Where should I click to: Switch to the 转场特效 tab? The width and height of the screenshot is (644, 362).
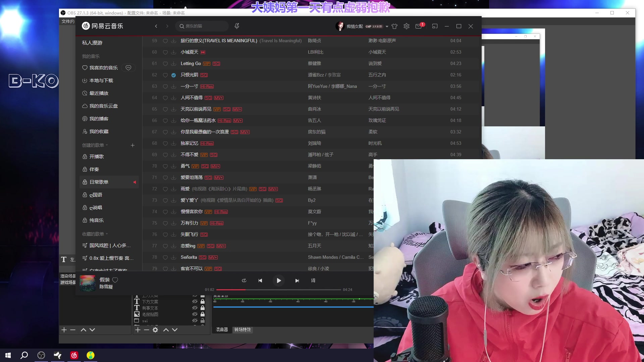tap(243, 330)
